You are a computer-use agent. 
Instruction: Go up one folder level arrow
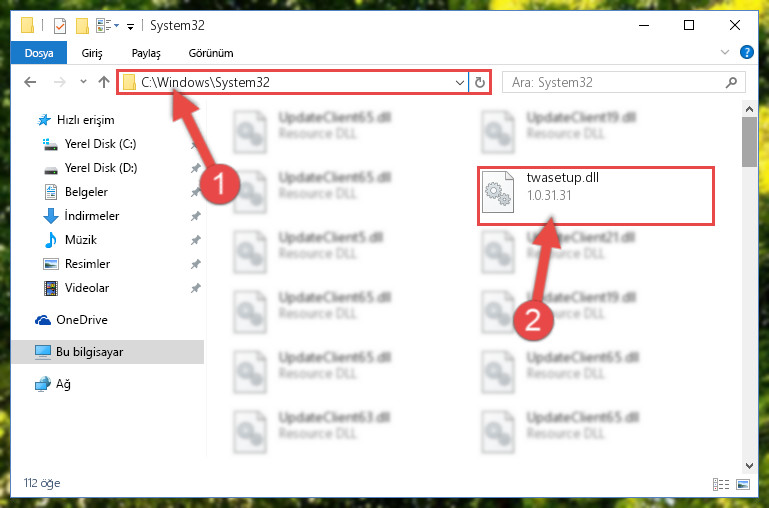pyautogui.click(x=103, y=82)
